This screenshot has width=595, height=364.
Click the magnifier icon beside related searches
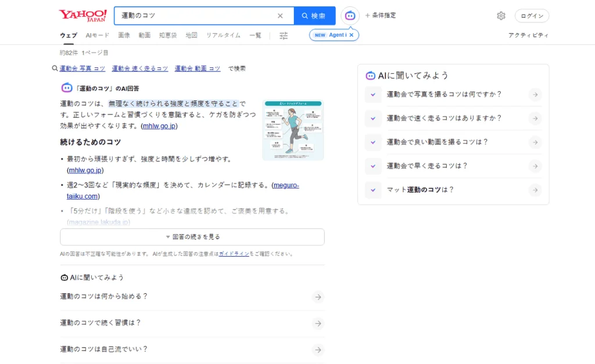[x=55, y=69]
